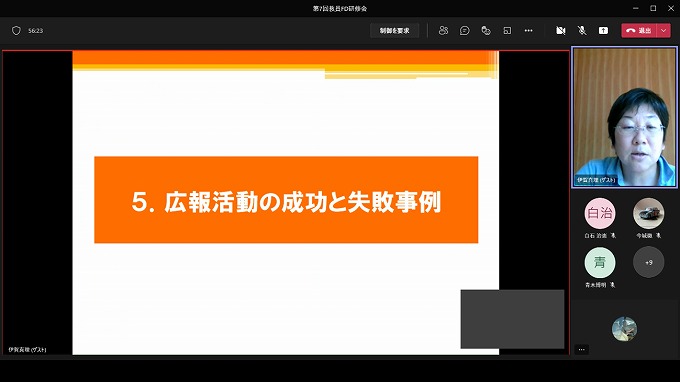The height and width of the screenshot is (382, 680).
Task: Click the round self avatar at bottom right
Action: (x=624, y=329)
